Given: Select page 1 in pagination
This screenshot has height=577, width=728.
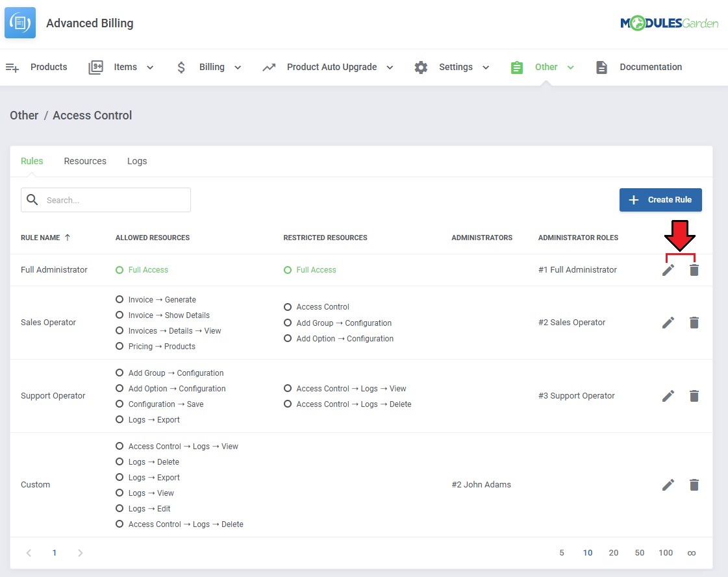Looking at the screenshot, I should [x=55, y=553].
